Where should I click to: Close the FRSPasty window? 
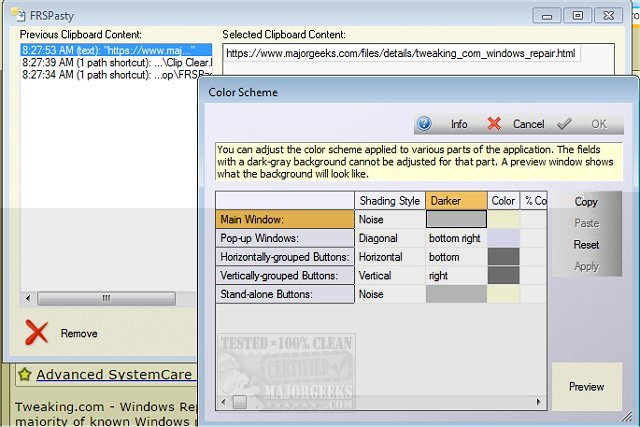tap(609, 16)
